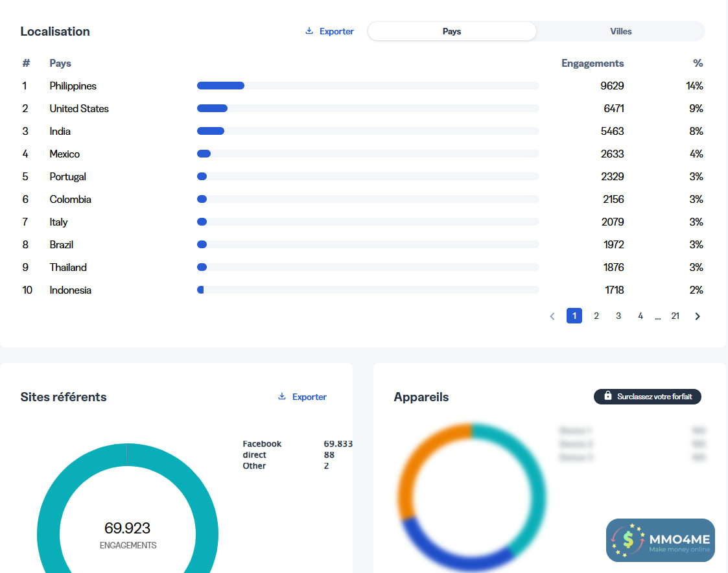The width and height of the screenshot is (728, 573).
Task: Select the Mexico row name
Action: tap(65, 154)
